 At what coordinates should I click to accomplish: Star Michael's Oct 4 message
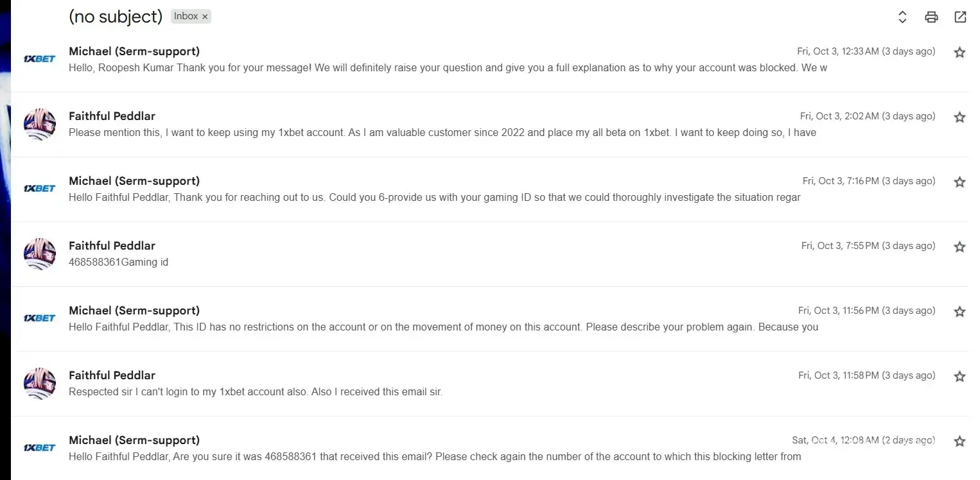[959, 441]
